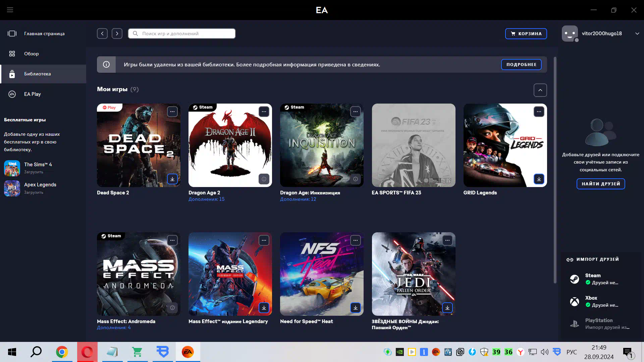
Task: Click the library vertical scrollbar
Action: point(555,170)
